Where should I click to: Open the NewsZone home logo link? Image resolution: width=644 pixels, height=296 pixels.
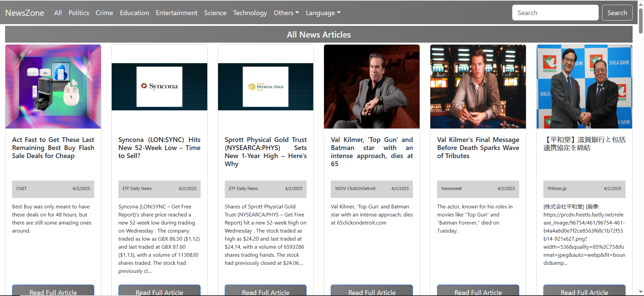click(24, 13)
